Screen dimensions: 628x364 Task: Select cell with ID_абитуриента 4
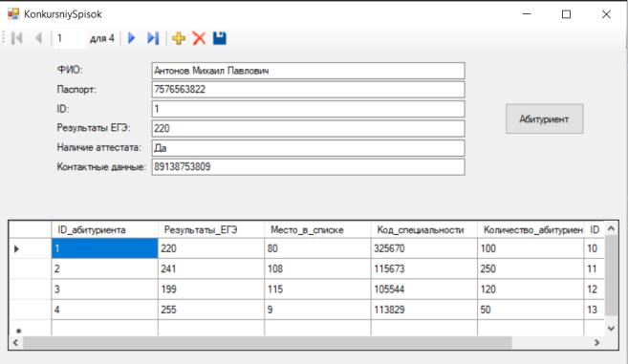pyautogui.click(x=104, y=310)
